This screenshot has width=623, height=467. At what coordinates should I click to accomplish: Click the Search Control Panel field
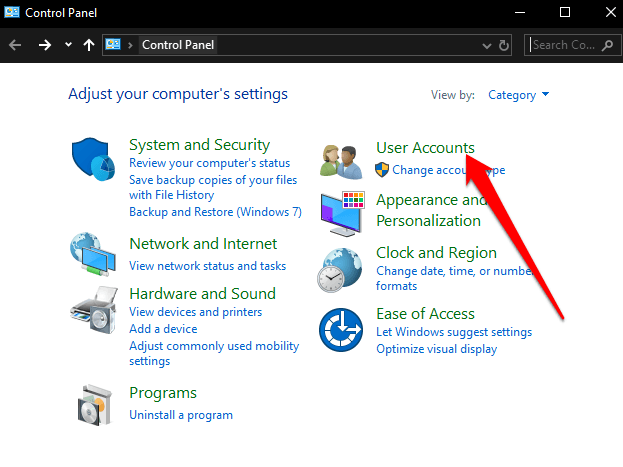coord(565,45)
